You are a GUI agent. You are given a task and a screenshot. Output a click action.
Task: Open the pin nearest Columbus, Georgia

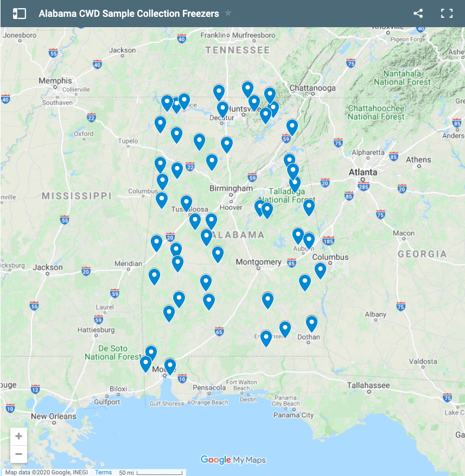[x=320, y=269]
